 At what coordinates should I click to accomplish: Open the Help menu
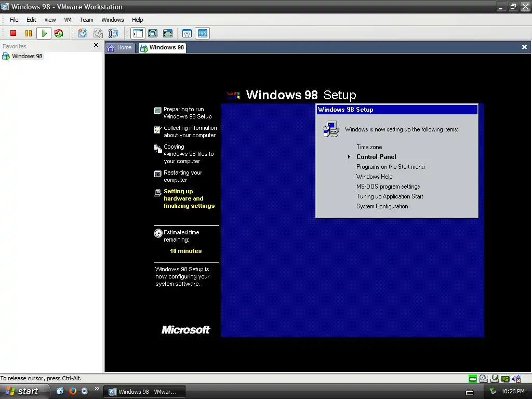pos(137,20)
